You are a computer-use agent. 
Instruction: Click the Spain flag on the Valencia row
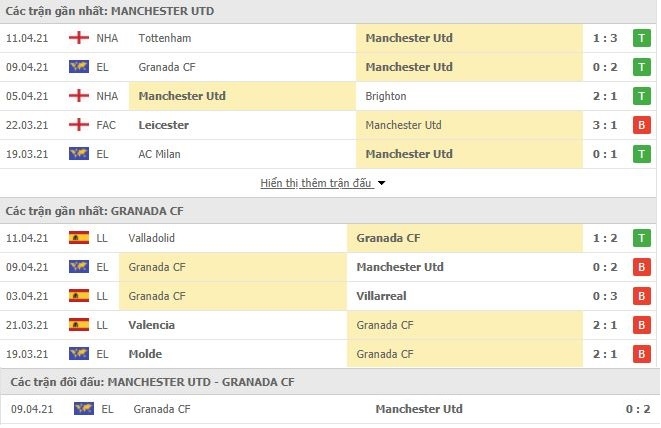pos(79,325)
